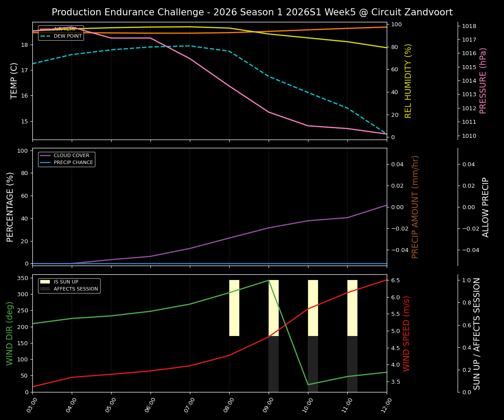Image resolution: width=504 pixels, height=420 pixels.
Task: Expand the wind panel legend box
Action: coord(70,286)
